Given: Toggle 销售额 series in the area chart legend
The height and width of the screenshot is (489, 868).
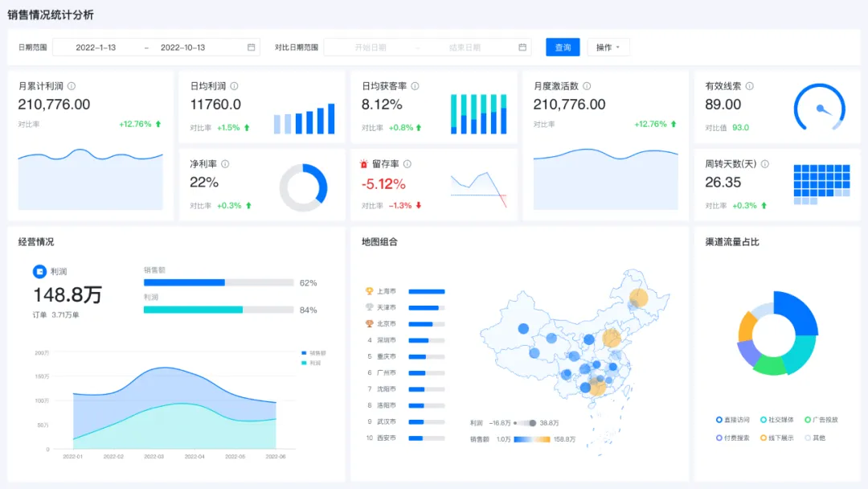Looking at the screenshot, I should [313, 353].
